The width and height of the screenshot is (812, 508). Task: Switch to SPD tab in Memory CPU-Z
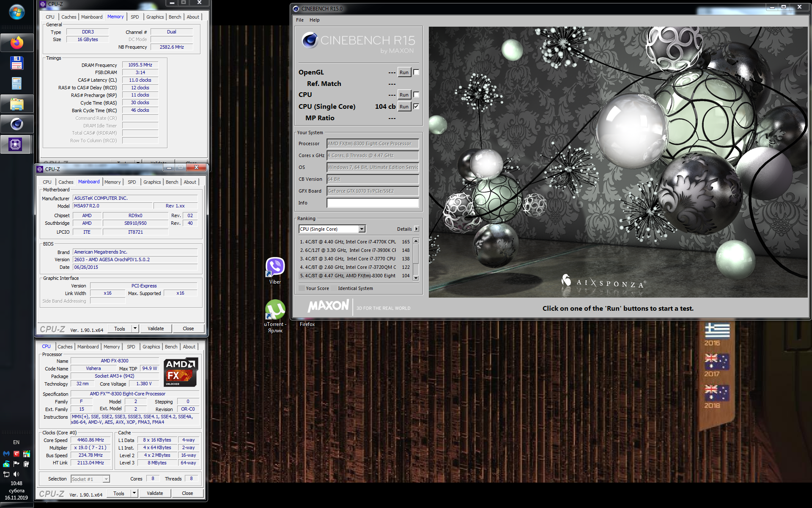(x=135, y=17)
